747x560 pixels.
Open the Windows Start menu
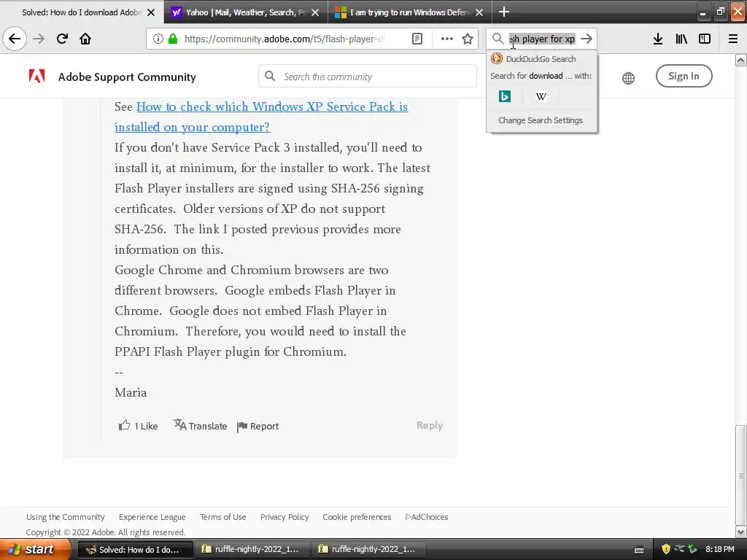(x=35, y=549)
